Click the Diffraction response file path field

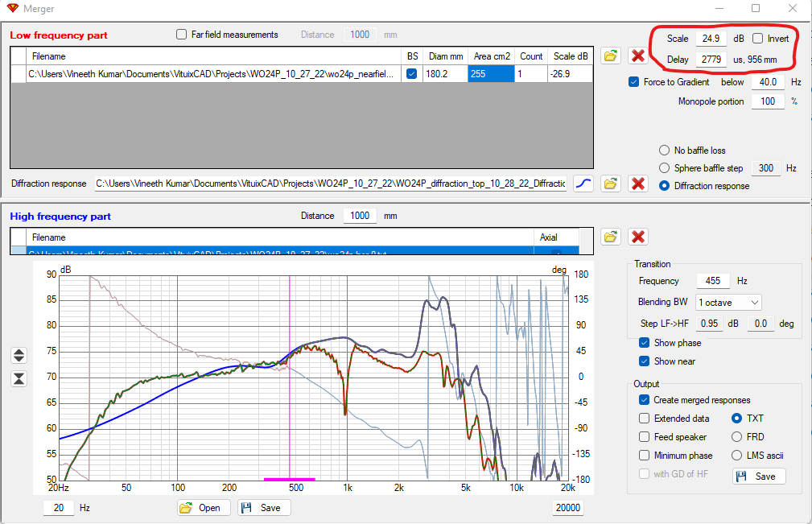(331, 184)
